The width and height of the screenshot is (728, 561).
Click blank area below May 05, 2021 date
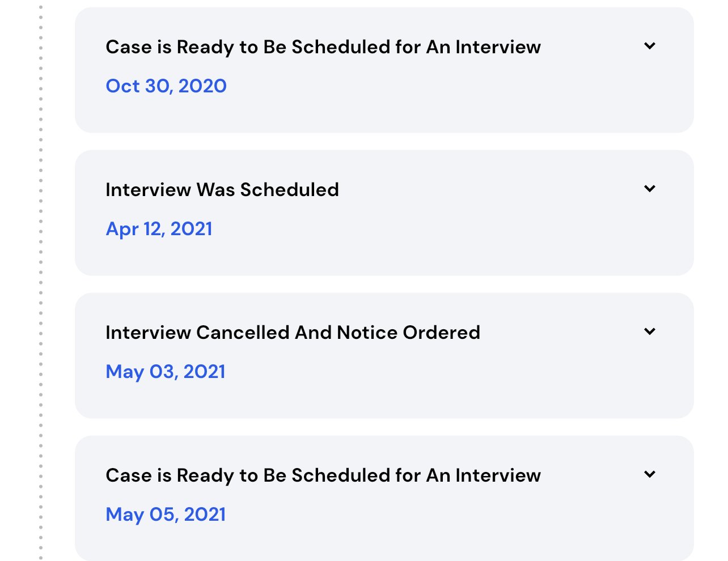coord(384,543)
